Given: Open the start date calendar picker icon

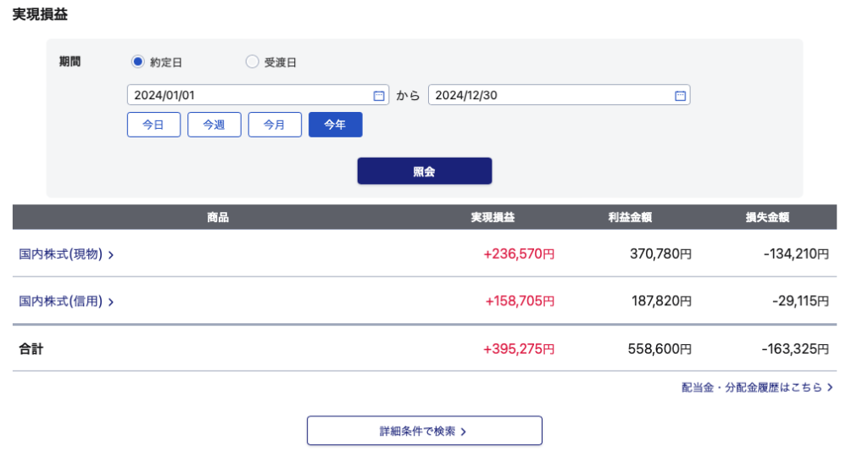Looking at the screenshot, I should tap(379, 96).
